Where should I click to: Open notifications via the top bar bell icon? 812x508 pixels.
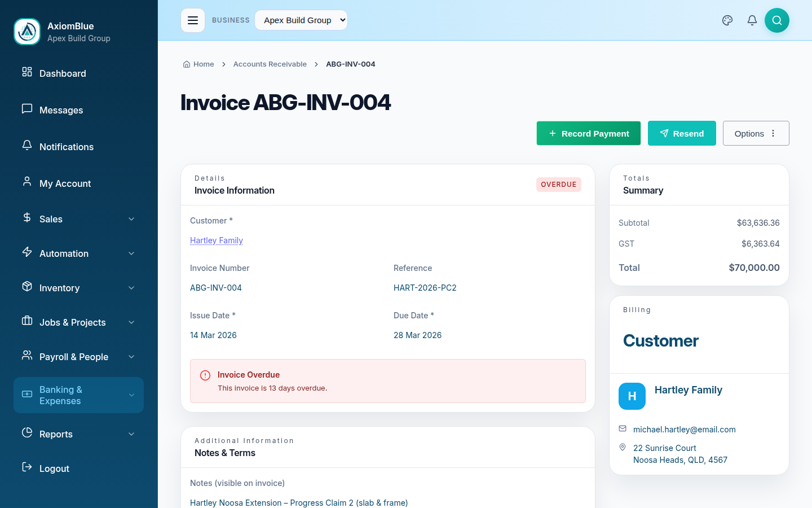point(752,20)
